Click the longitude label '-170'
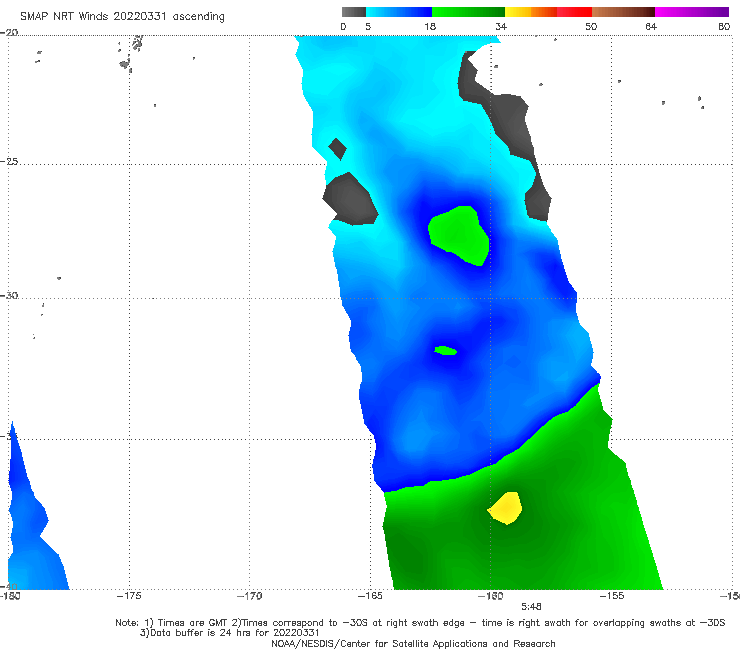This screenshot has width=740, height=650. 249,596
